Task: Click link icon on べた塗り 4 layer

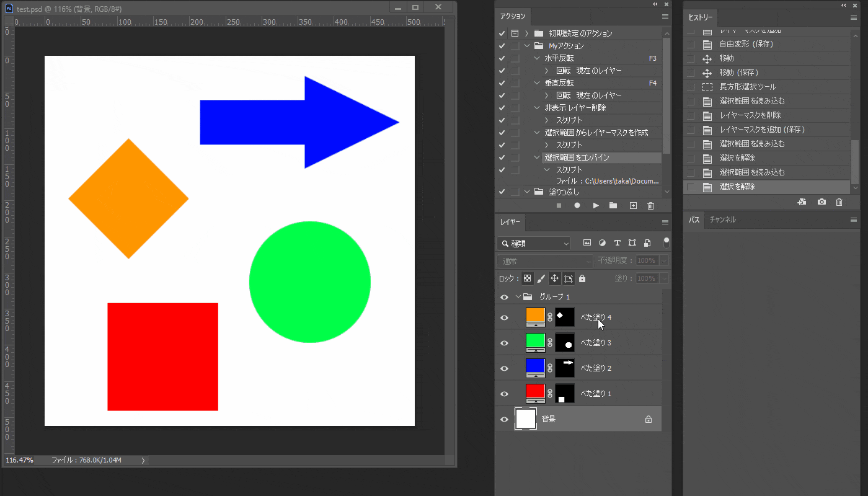Action: coord(550,317)
